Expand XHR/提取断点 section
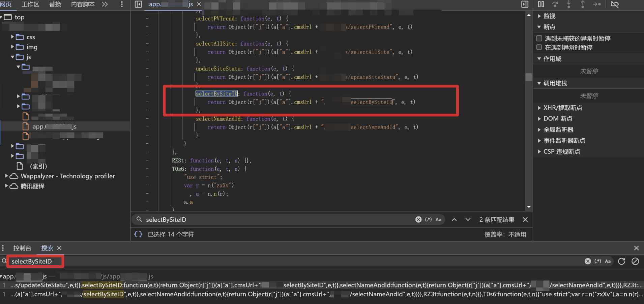The width and height of the screenshot is (644, 304). [539, 108]
